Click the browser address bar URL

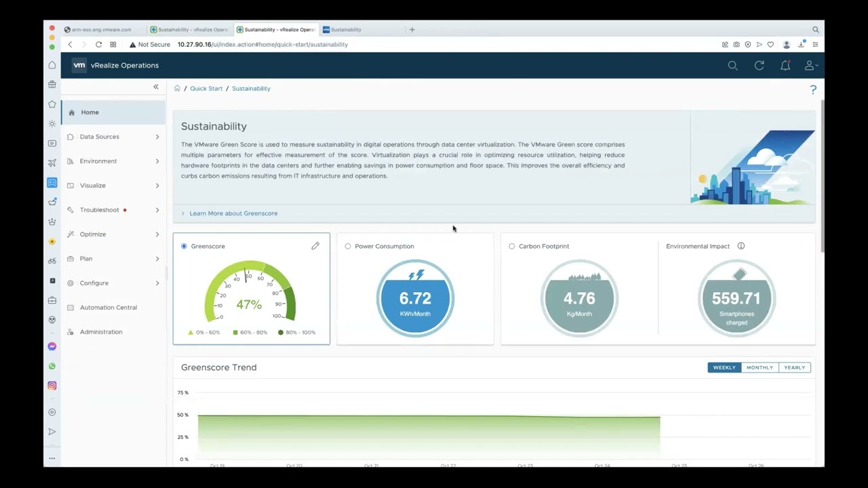point(262,45)
